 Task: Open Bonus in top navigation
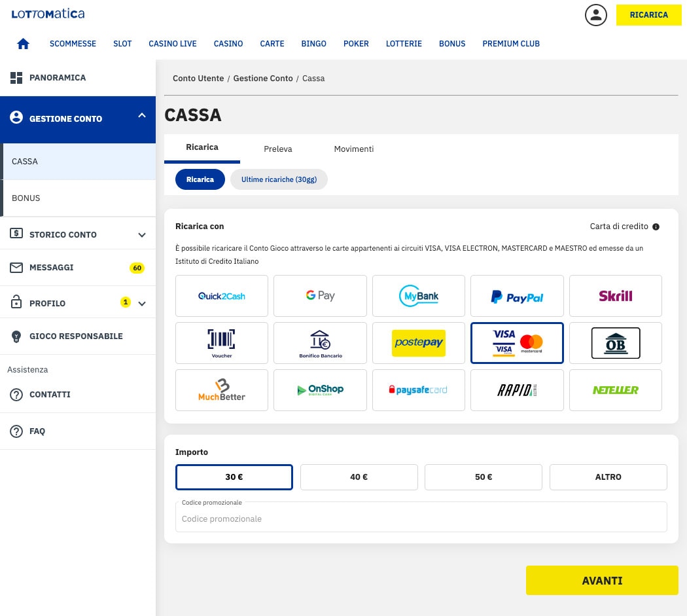click(452, 44)
